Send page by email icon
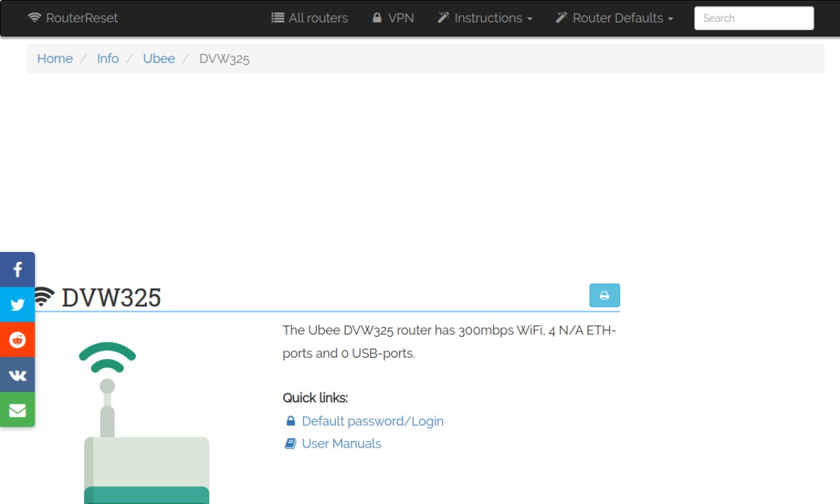 click(18, 410)
